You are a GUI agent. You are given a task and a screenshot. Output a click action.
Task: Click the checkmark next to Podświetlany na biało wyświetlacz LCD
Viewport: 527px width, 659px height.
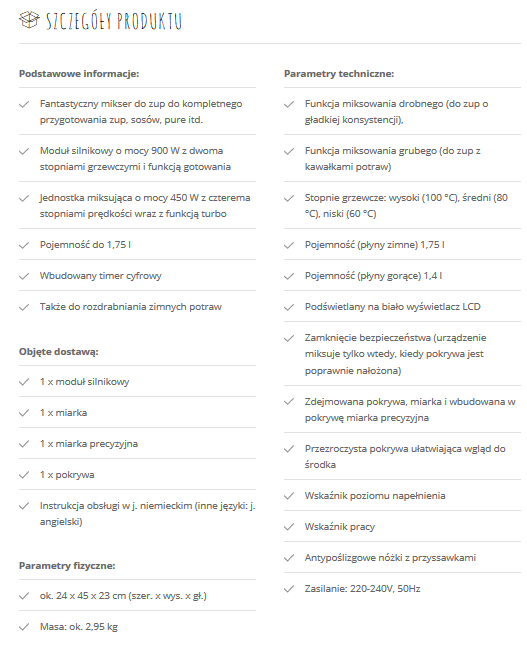[x=289, y=307]
